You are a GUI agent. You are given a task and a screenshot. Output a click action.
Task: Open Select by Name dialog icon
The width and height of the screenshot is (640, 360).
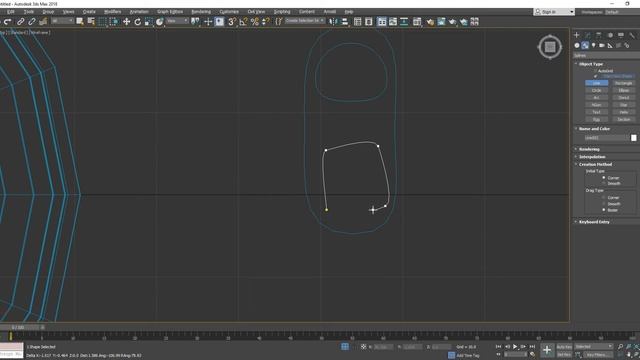91,22
